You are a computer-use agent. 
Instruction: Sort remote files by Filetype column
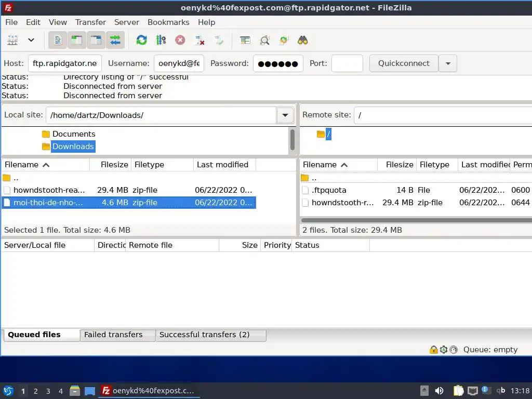pyautogui.click(x=437, y=165)
